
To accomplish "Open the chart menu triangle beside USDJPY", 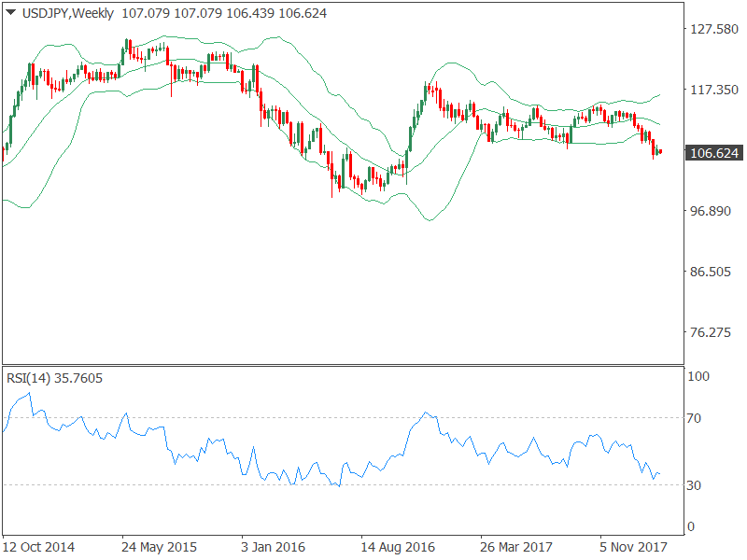I will click(x=11, y=13).
